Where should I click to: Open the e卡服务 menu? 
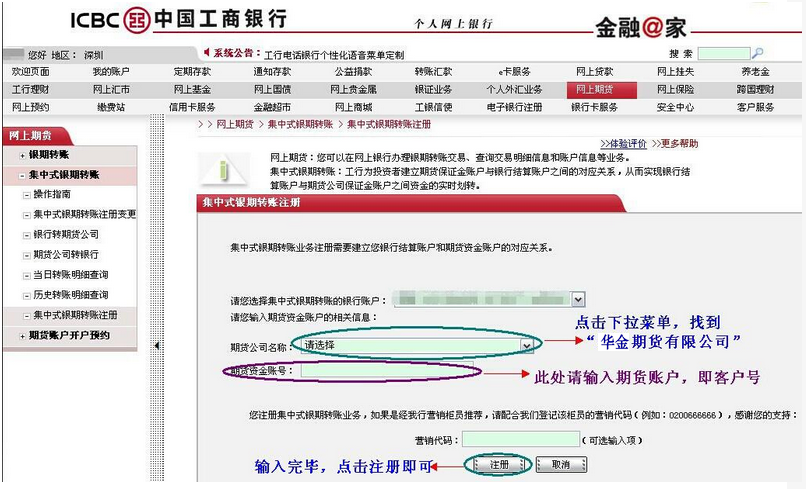pyautogui.click(x=514, y=71)
